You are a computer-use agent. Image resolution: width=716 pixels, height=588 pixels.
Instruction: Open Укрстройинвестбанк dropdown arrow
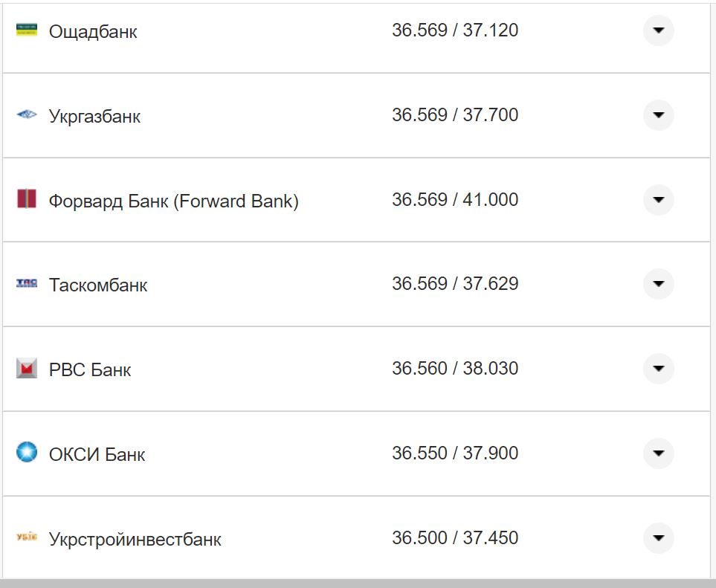click(658, 537)
